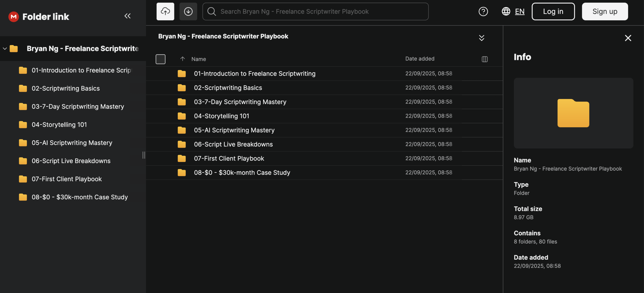Sort by Date added column header
Viewport: 644px width, 293px height.
[420, 59]
